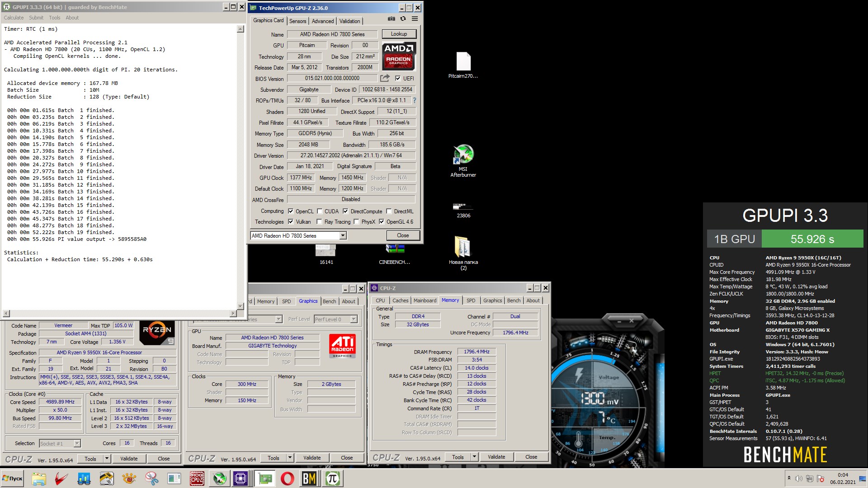This screenshot has width=868, height=488.
Task: Expand Tools dropdown arrow in Memory window
Action: [474, 457]
